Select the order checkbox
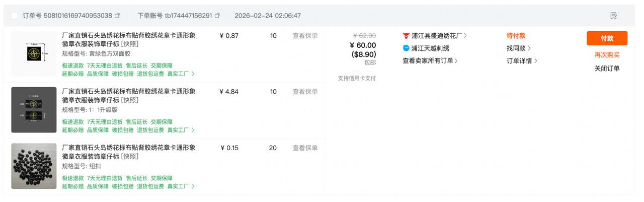The image size is (644, 202). (x=14, y=16)
